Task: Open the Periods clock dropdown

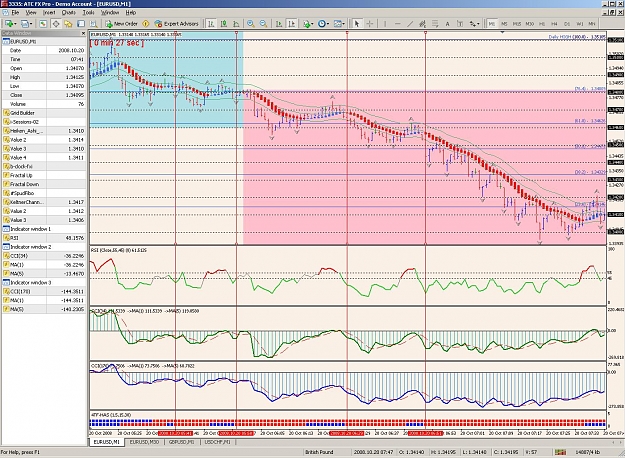Action: pyautogui.click(x=323, y=24)
